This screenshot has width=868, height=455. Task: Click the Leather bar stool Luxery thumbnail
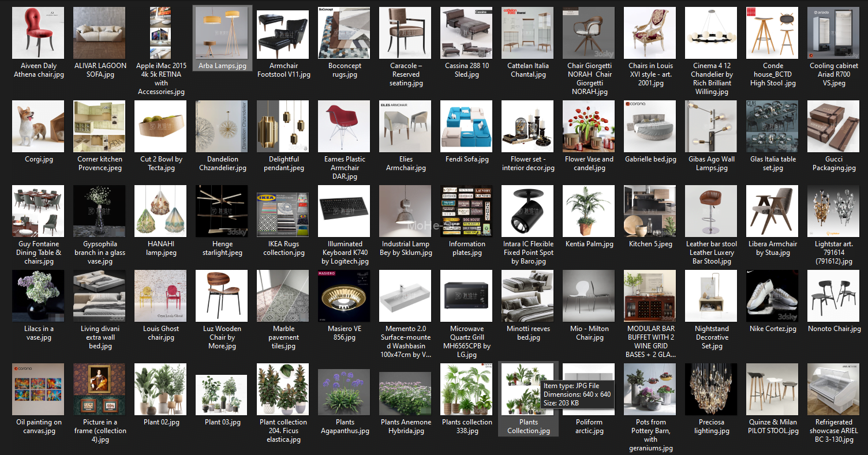click(711, 211)
